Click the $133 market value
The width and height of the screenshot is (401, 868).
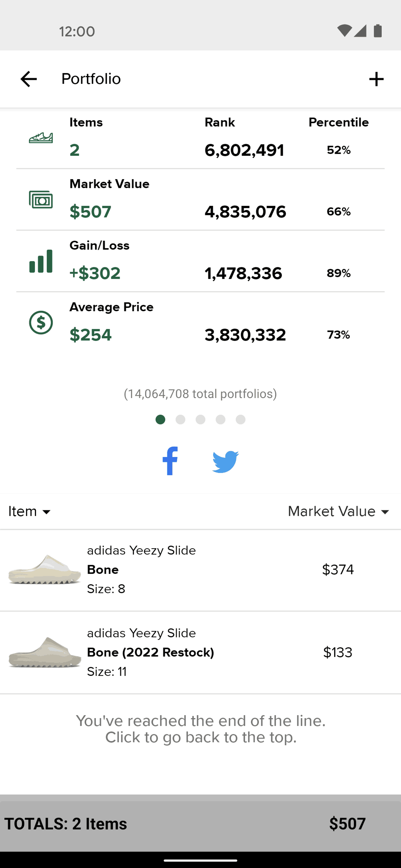(338, 652)
